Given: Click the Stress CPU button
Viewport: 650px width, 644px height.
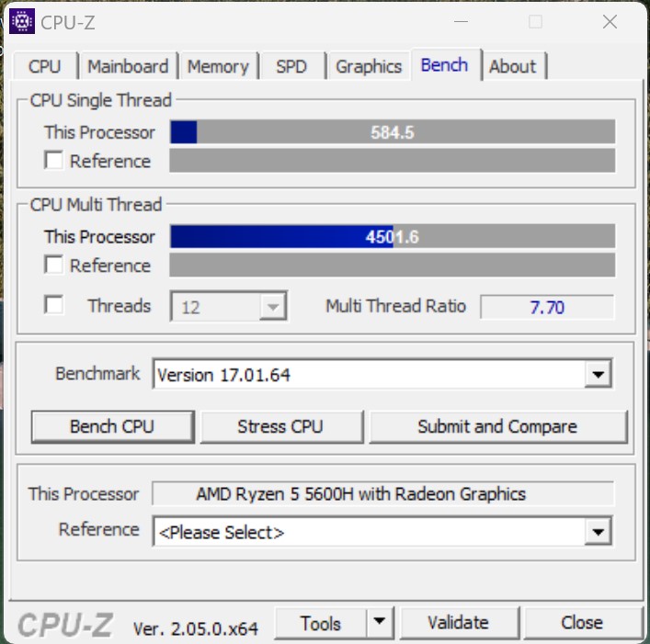Looking at the screenshot, I should click(x=281, y=426).
